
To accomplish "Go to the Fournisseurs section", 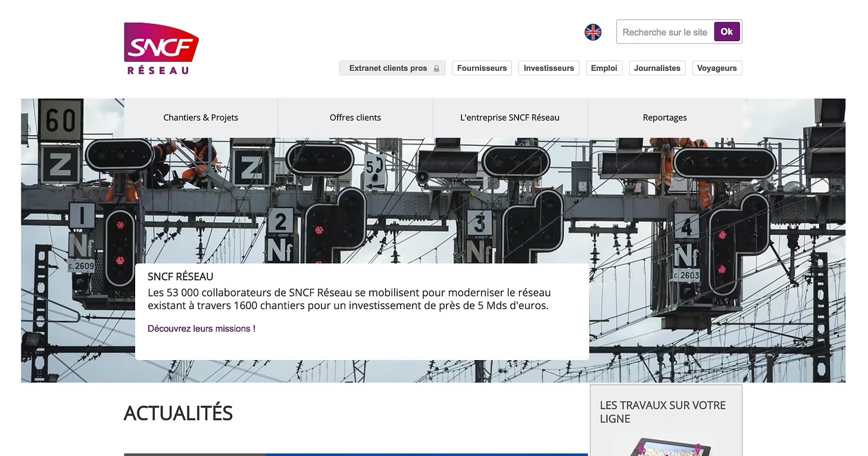I will click(x=482, y=68).
